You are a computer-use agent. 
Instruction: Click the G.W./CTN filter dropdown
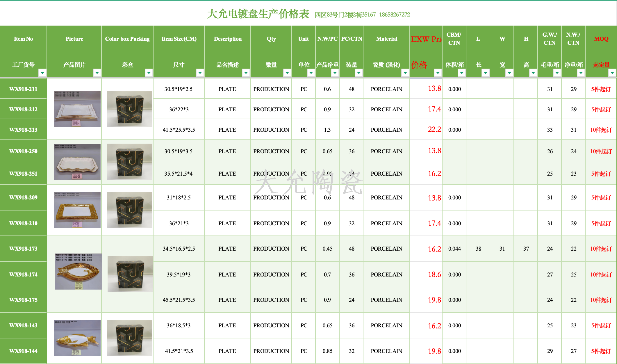[x=557, y=73]
